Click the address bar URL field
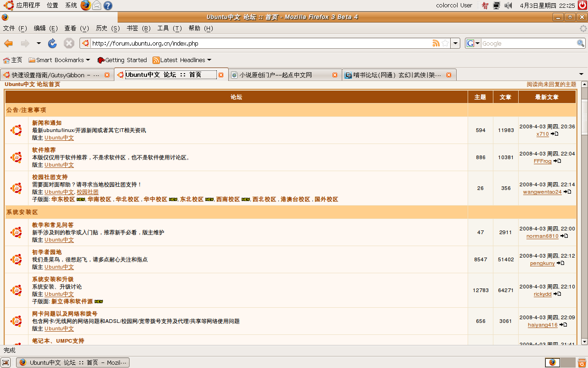 click(x=261, y=43)
